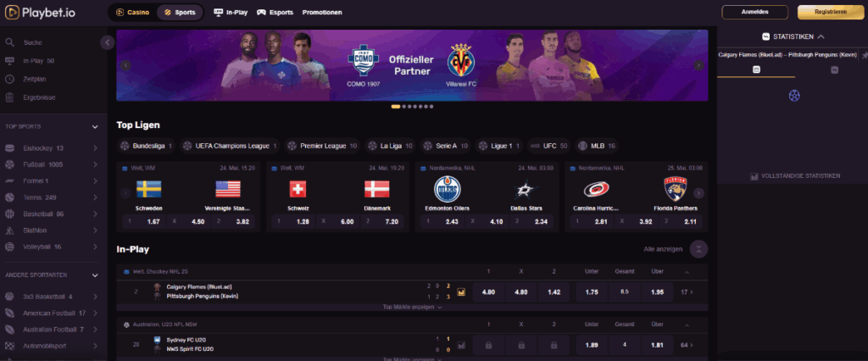Go to previous banner slide arrow
The image size is (868, 361).
(x=125, y=65)
